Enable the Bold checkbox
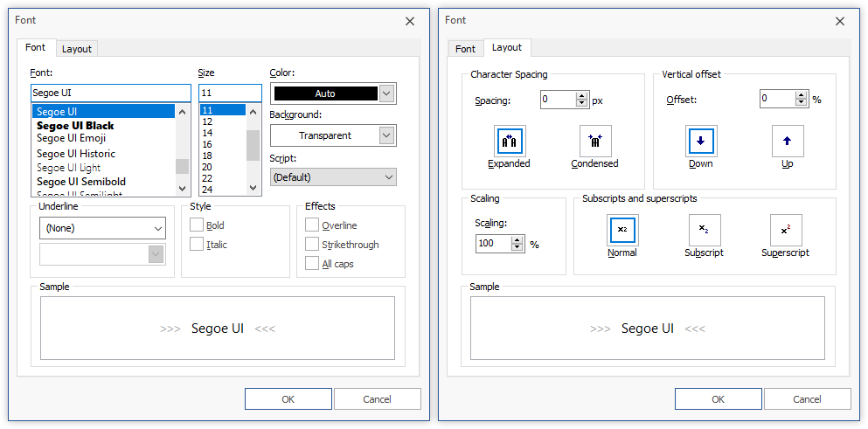This screenshot has height=429, width=868. pyautogui.click(x=197, y=225)
